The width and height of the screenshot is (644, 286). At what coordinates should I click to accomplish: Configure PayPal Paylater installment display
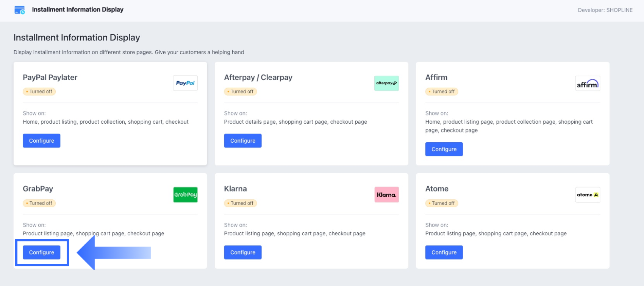click(x=42, y=141)
